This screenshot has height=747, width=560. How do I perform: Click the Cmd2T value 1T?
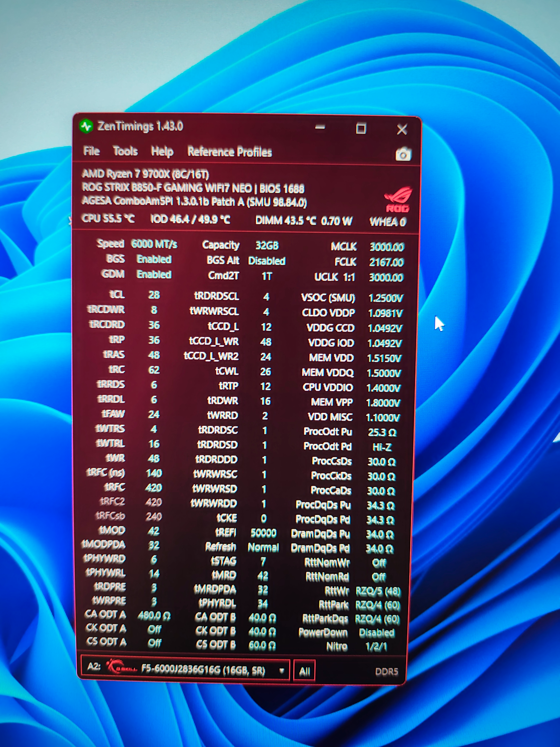click(x=267, y=276)
